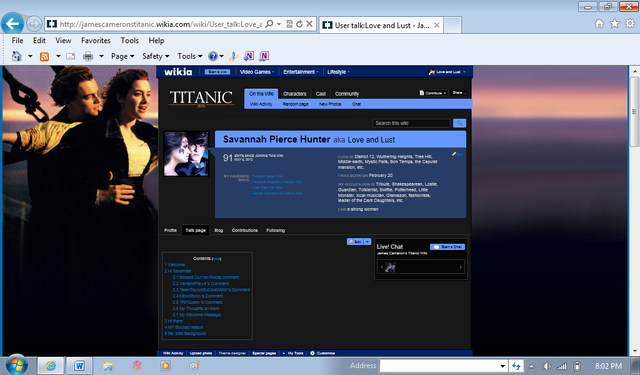Open the Love and Lust account menu
This screenshot has height=375, width=640.
447,72
